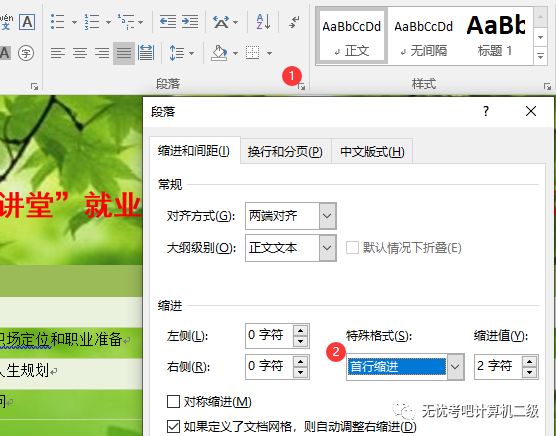Click the multilevel list icon
The height and width of the screenshot is (436, 556).
click(x=126, y=22)
